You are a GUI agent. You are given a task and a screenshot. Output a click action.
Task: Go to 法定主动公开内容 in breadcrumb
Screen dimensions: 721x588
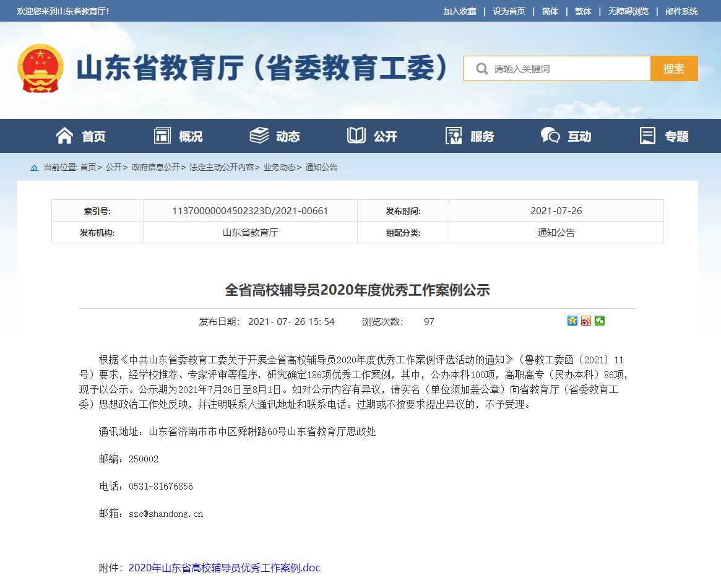pyautogui.click(x=222, y=167)
